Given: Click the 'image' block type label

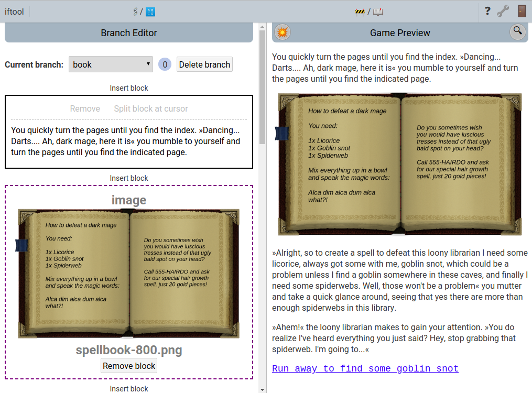Looking at the screenshot, I should tap(129, 200).
